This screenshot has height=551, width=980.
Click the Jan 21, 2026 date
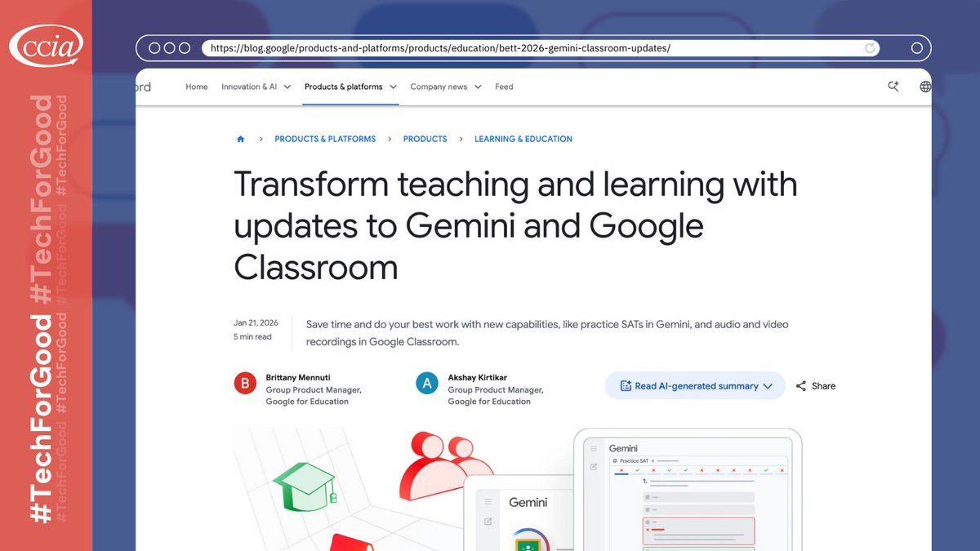pos(256,323)
